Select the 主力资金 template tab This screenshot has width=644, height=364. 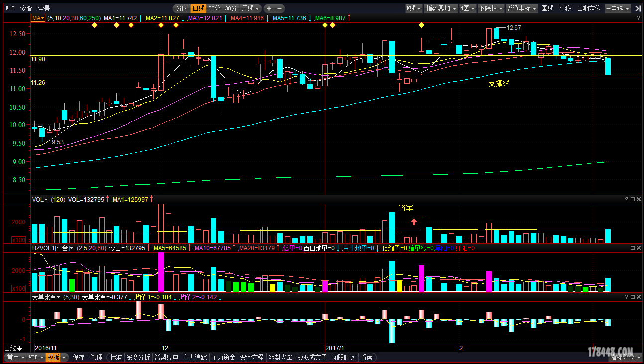[223, 357]
